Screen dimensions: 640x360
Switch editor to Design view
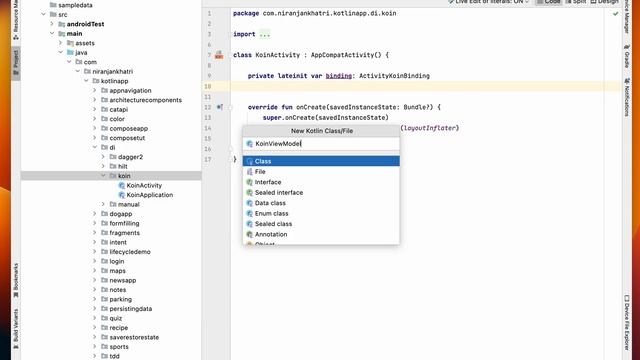pos(604,2)
